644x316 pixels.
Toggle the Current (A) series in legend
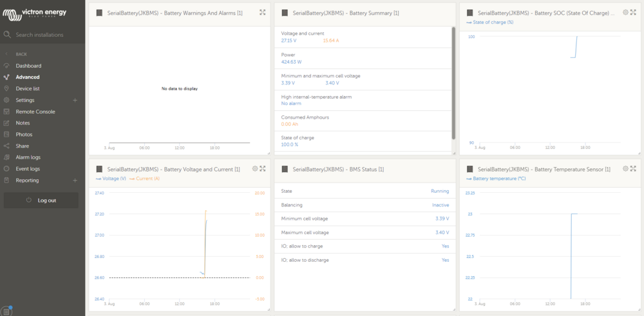(x=145, y=179)
